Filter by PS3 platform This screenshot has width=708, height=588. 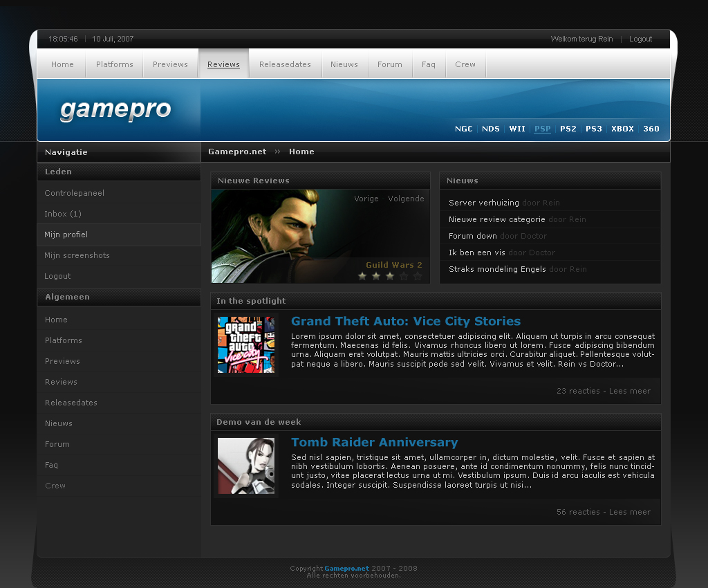pos(594,129)
